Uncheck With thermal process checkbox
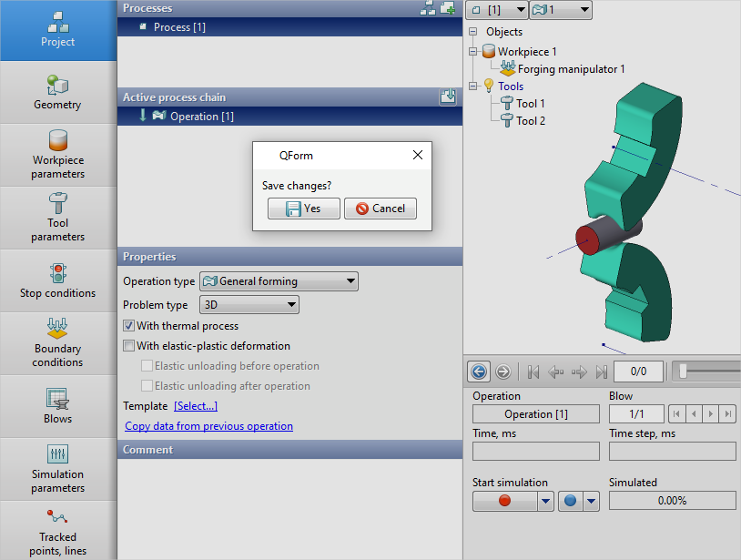The image size is (741, 560). (129, 326)
